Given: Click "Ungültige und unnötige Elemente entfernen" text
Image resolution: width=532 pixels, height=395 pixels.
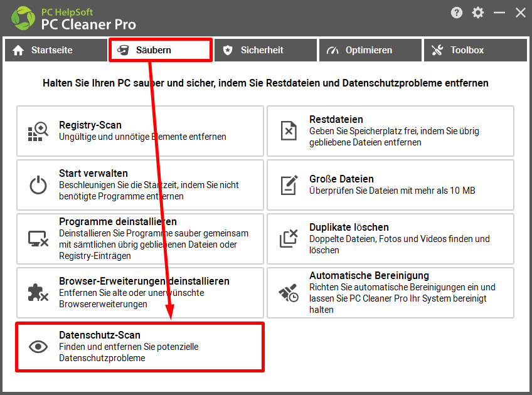Looking at the screenshot, I should click(x=142, y=137).
